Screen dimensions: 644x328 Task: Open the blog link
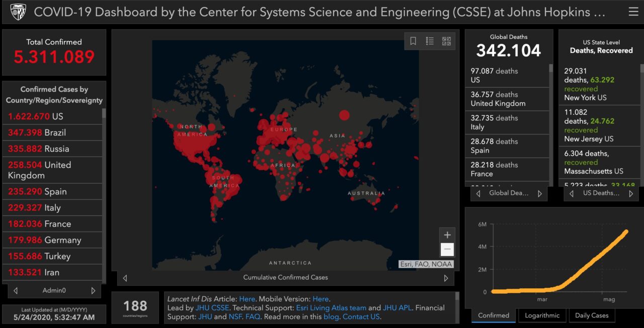[x=331, y=317]
